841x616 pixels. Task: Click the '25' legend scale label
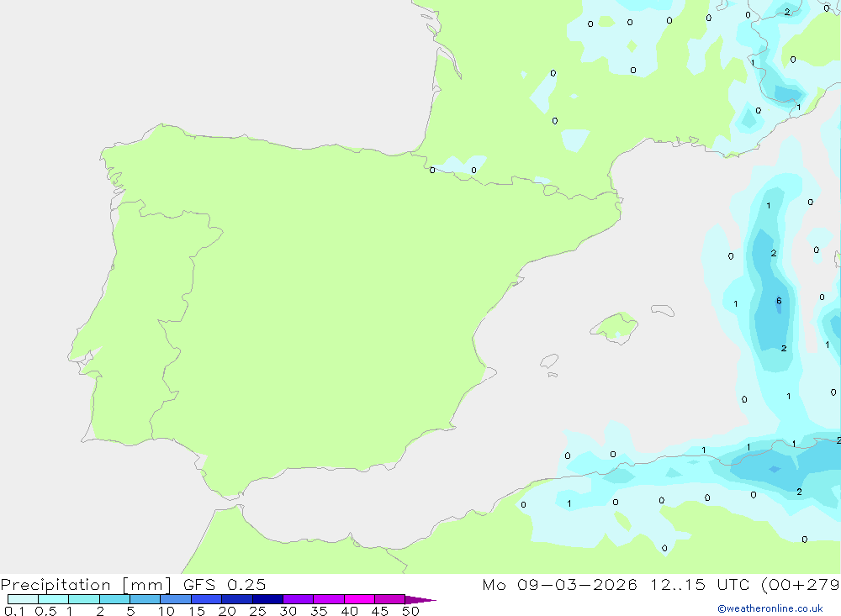tap(257, 611)
